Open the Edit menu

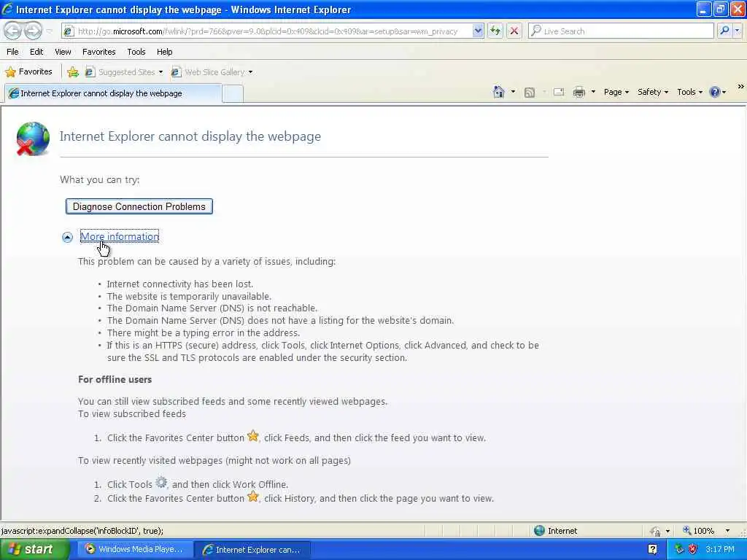[36, 52]
